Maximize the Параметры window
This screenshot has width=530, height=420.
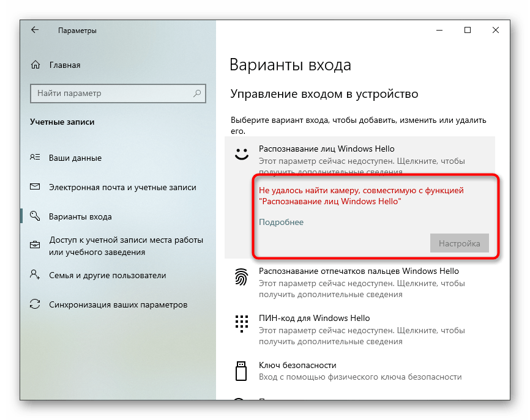[x=468, y=30]
